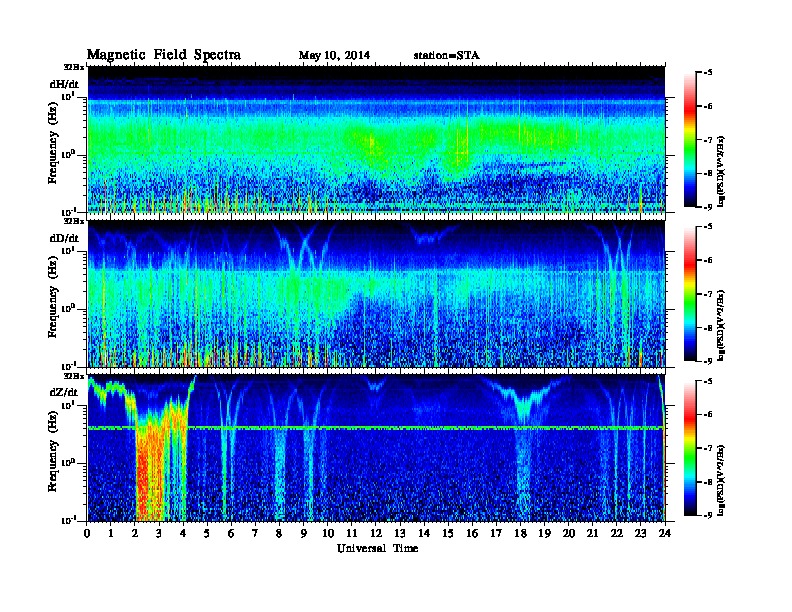This screenshot has width=792, height=612.
Task: Click the time axis tick label "16"
Action: coord(472,534)
